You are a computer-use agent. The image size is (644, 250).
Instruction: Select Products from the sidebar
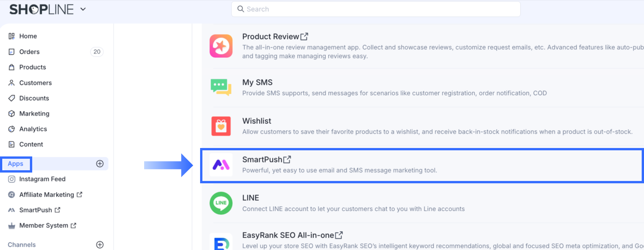(x=33, y=67)
